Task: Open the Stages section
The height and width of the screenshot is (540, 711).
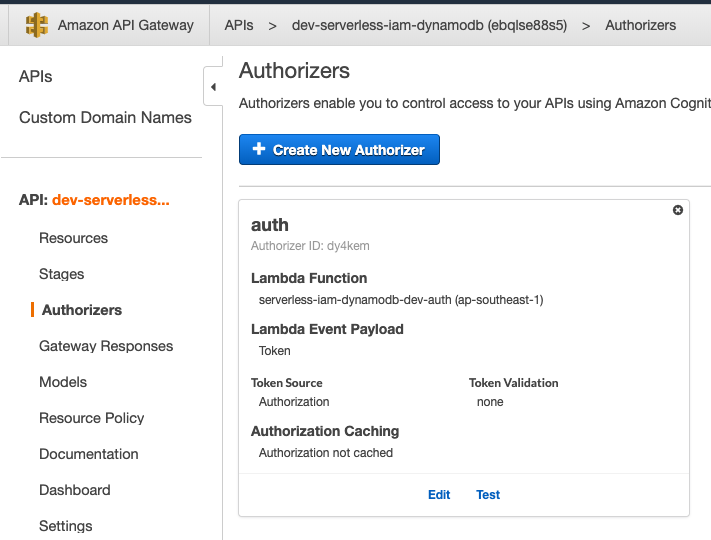Action: coord(62,274)
